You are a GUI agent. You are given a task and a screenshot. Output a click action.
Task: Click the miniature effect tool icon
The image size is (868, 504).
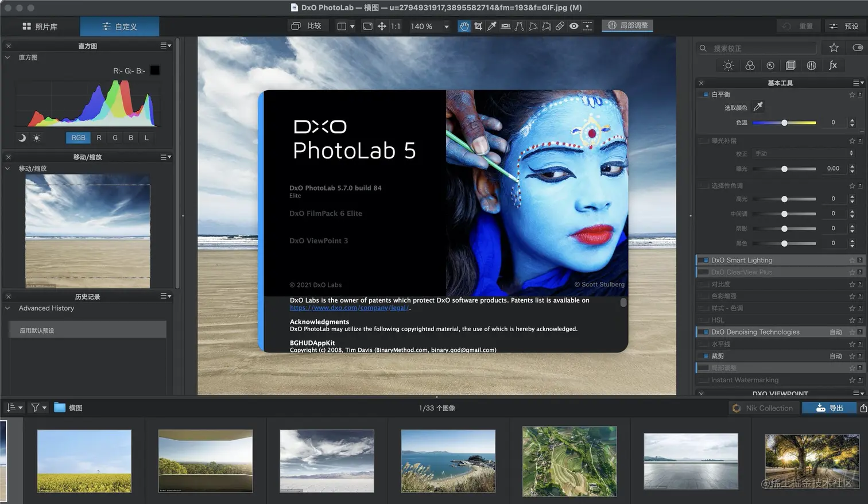click(x=587, y=26)
